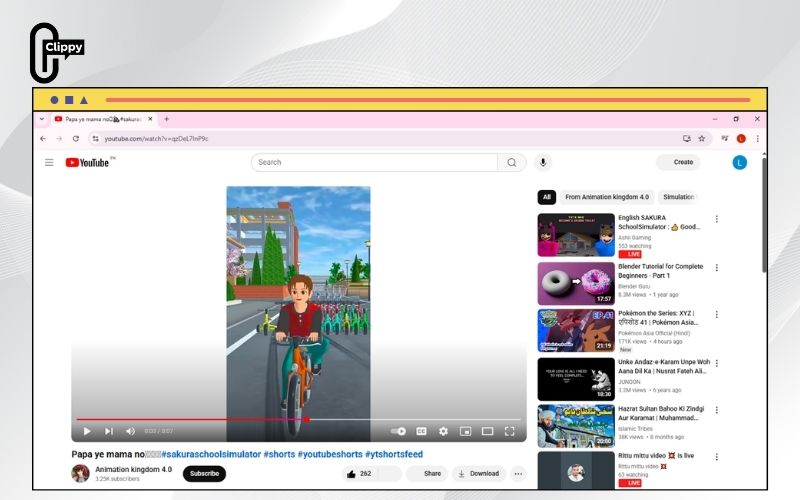
Task: Open Animation kingdom 4.0 channel name
Action: [134, 469]
